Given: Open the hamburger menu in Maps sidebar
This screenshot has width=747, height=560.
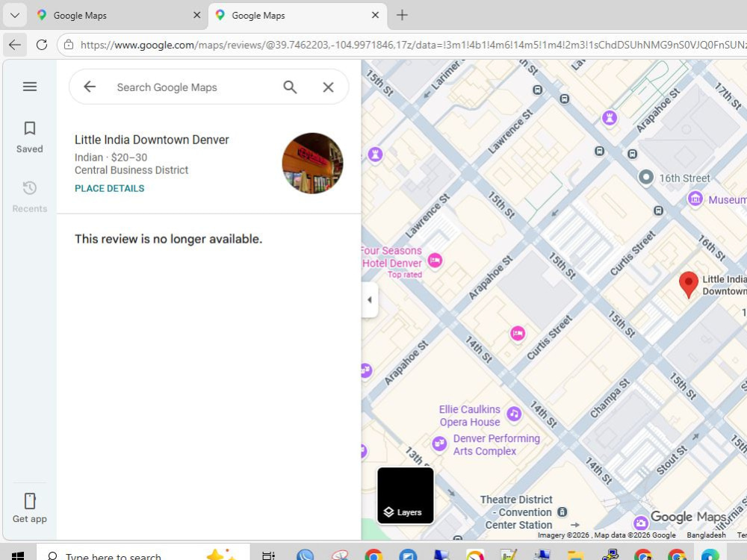Looking at the screenshot, I should pos(30,86).
